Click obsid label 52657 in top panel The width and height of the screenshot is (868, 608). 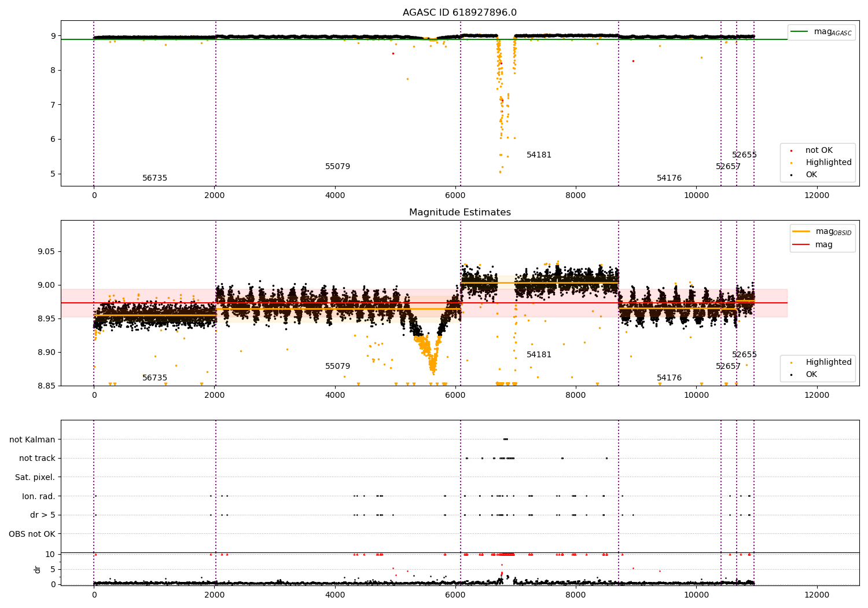(728, 167)
